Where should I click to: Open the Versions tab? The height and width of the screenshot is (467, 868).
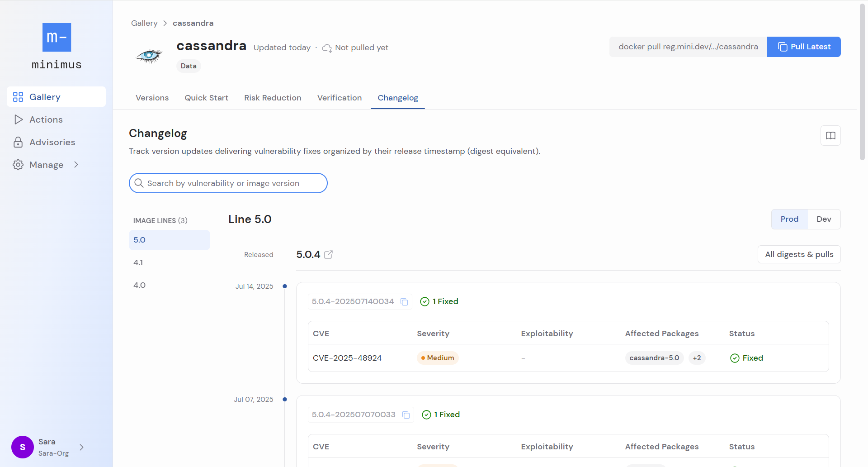pos(152,98)
